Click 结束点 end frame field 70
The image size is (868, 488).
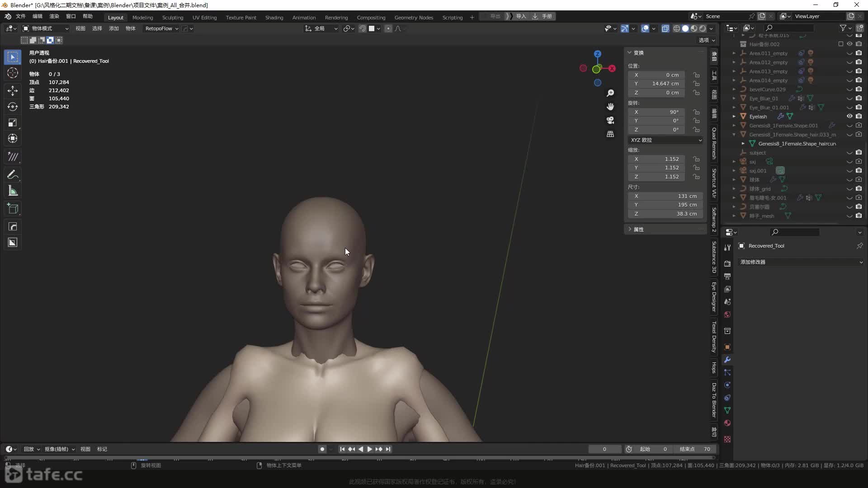[x=695, y=449]
